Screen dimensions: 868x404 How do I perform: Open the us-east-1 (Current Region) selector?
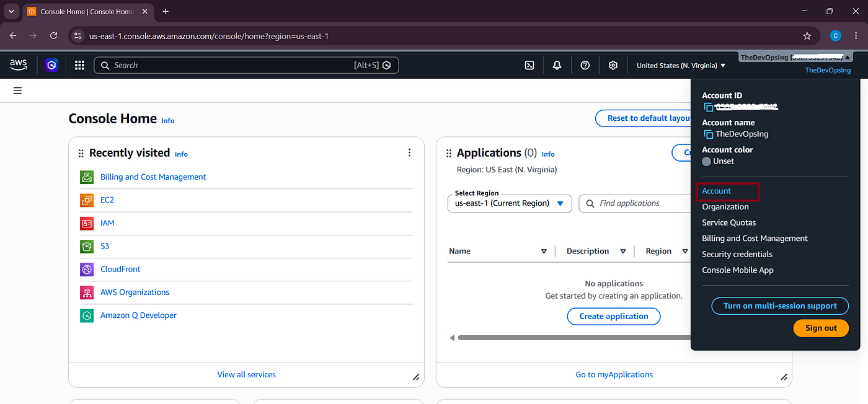click(x=509, y=203)
